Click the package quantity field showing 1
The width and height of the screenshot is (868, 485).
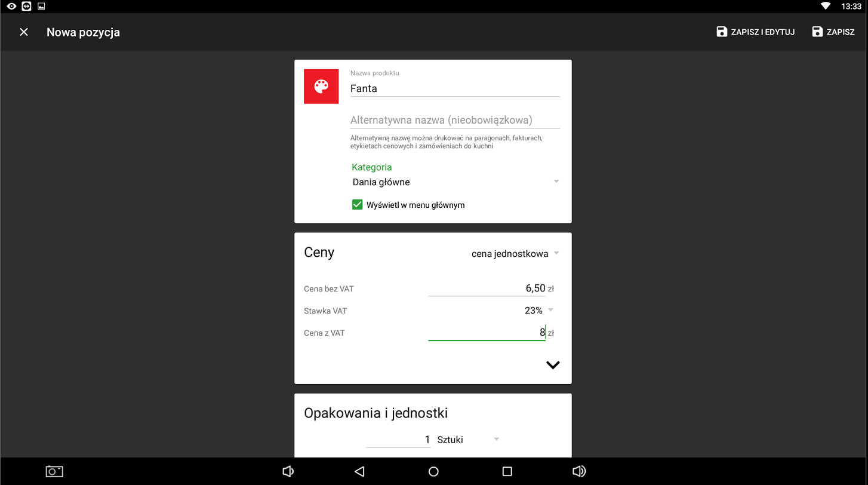pos(398,440)
